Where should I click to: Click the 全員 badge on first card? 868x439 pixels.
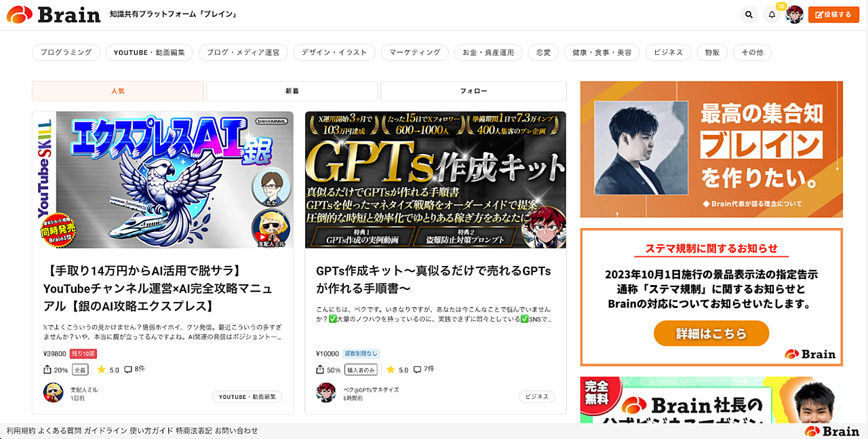[x=80, y=370]
